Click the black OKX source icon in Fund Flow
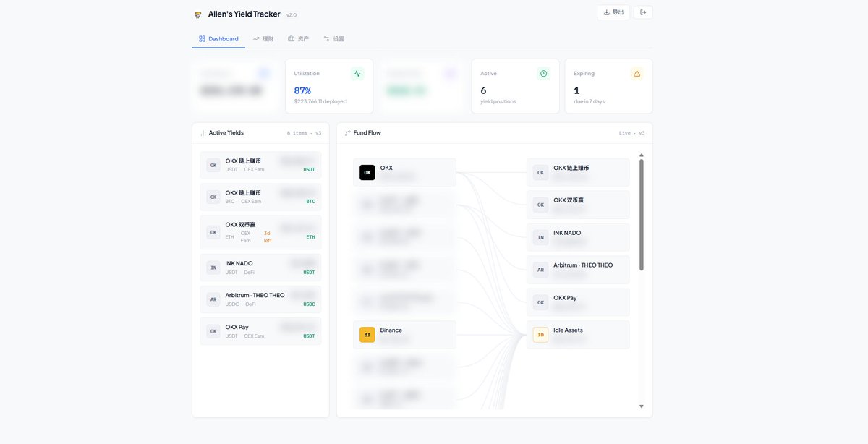 pyautogui.click(x=367, y=172)
